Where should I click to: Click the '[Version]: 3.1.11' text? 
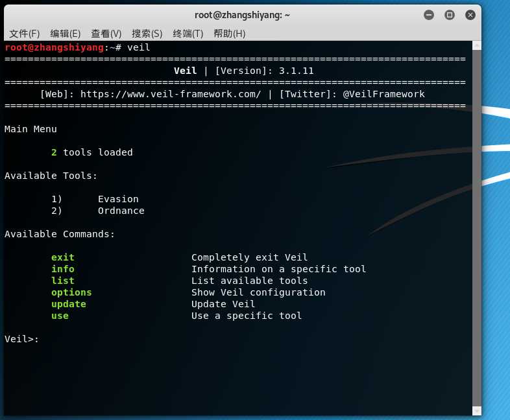pyautogui.click(x=265, y=71)
